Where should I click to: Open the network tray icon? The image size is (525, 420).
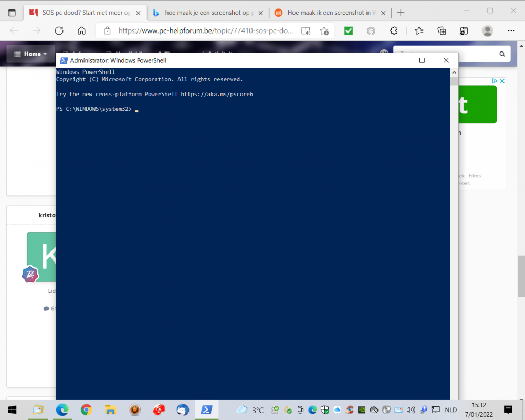point(436,409)
